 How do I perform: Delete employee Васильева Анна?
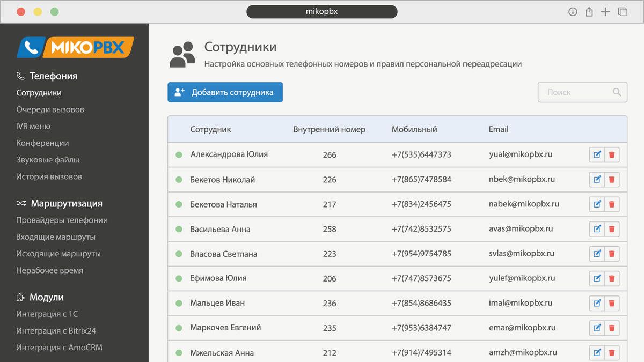(x=612, y=229)
